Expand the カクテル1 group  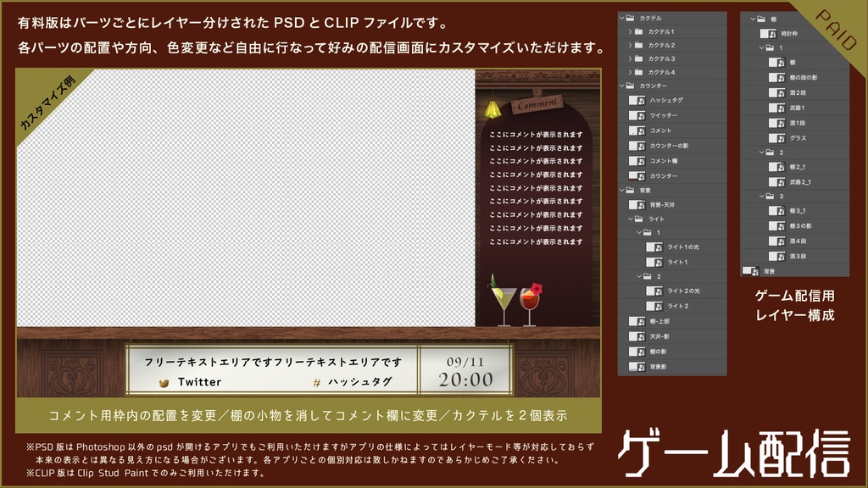tap(631, 30)
